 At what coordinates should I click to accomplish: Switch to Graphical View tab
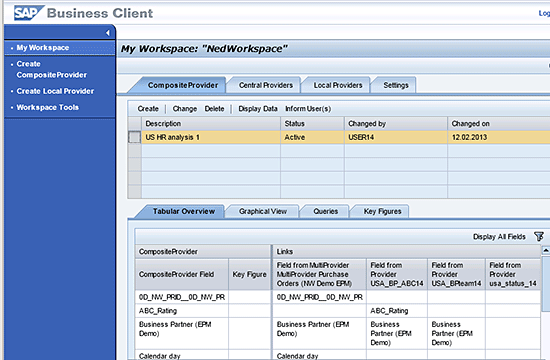[x=263, y=211]
